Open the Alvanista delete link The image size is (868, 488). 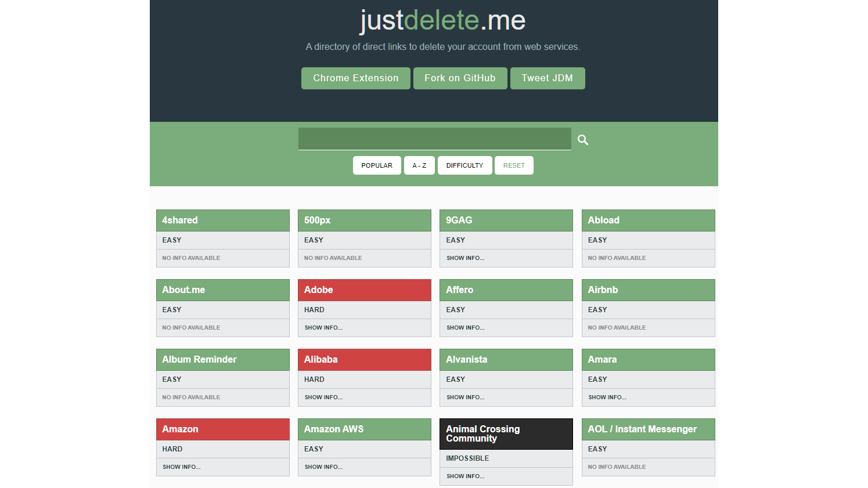click(x=506, y=360)
